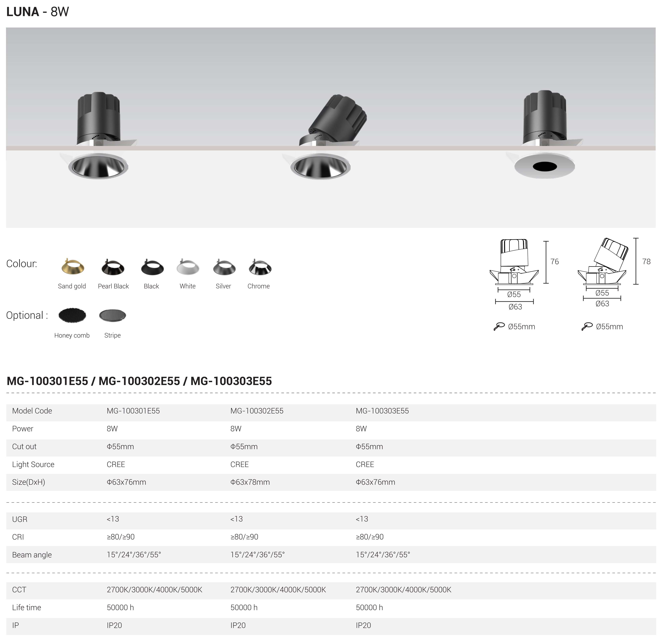Click the LUNA - 8W title

(x=38, y=12)
